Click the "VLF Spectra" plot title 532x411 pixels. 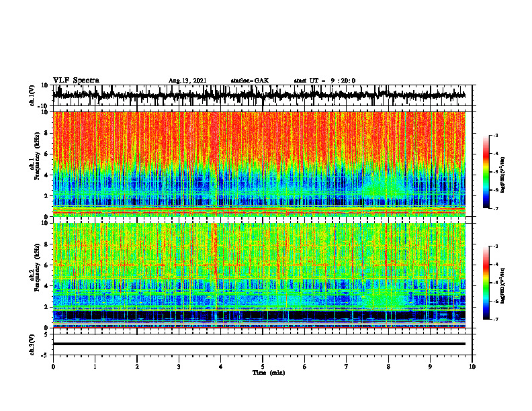pyautogui.click(x=76, y=81)
